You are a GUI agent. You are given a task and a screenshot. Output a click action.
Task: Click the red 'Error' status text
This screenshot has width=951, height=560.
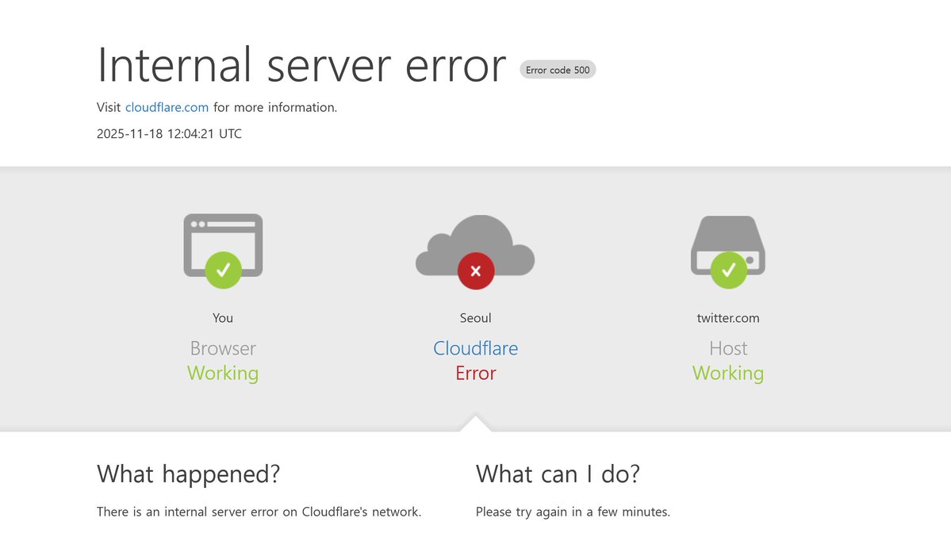(x=476, y=373)
